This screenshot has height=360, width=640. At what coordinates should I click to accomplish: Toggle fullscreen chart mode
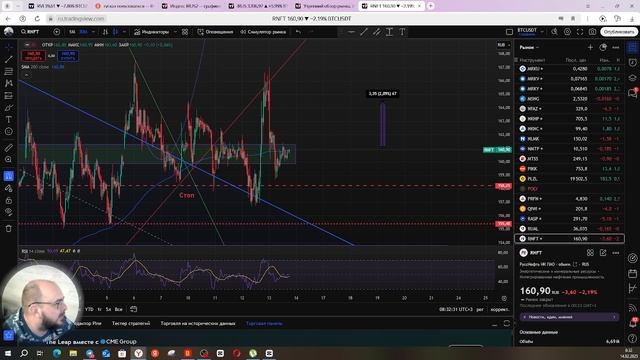point(580,32)
